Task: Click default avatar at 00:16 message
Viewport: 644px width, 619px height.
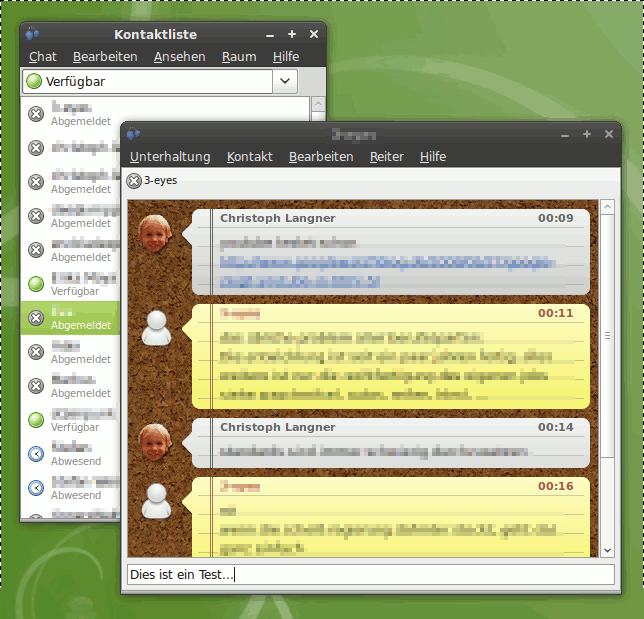Action: (156, 501)
